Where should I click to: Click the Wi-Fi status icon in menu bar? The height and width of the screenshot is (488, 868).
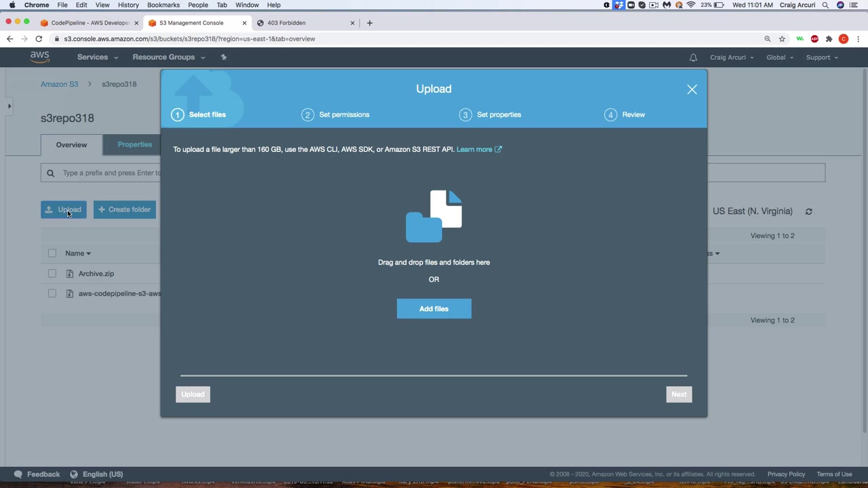click(690, 5)
